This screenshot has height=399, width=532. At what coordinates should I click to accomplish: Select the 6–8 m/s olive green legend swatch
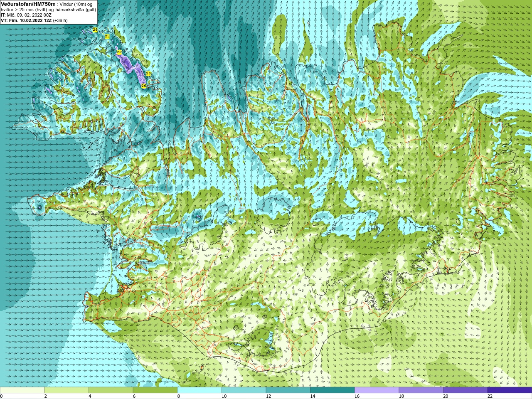click(155, 390)
